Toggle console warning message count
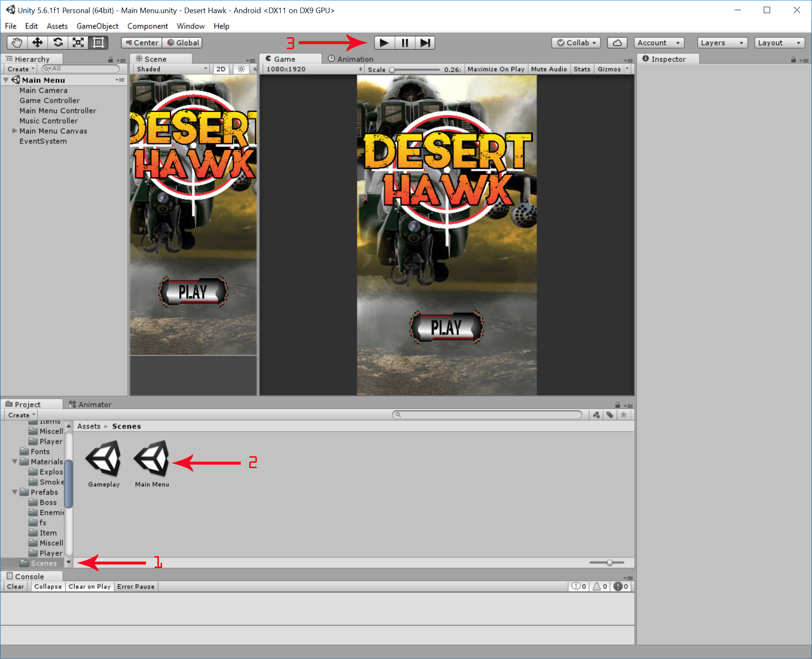 pyautogui.click(x=600, y=586)
